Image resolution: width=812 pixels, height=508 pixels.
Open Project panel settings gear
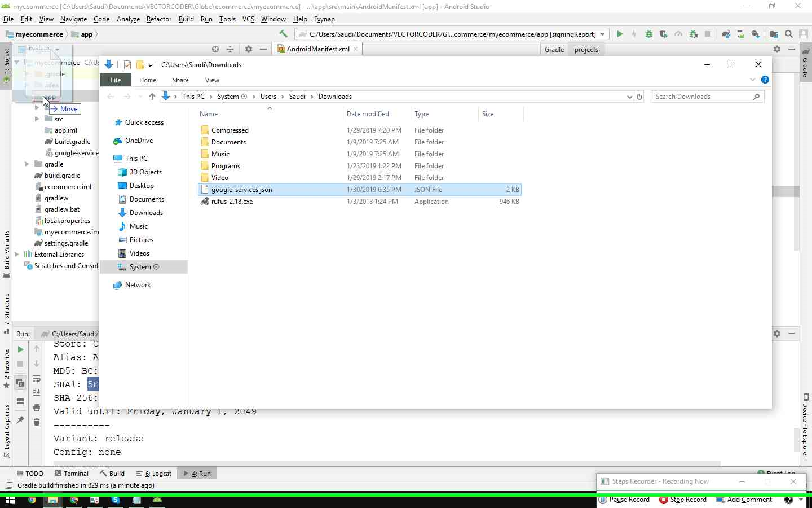pos(249,49)
